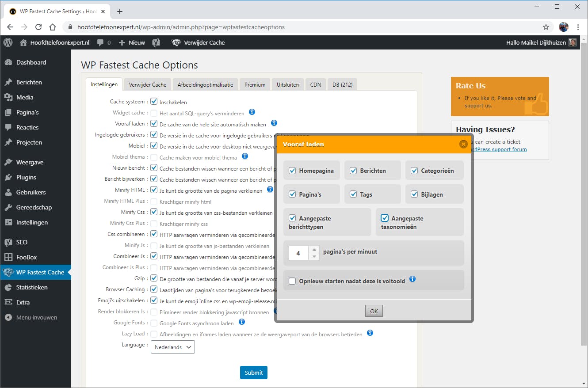Screen dimensions: 588x388
Task: Click the Dashboard gauge icon in sidebar
Action: pos(8,62)
